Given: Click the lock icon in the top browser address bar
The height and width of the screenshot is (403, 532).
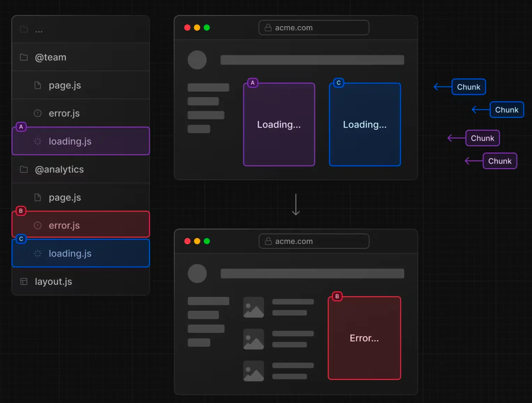Looking at the screenshot, I should 268,27.
